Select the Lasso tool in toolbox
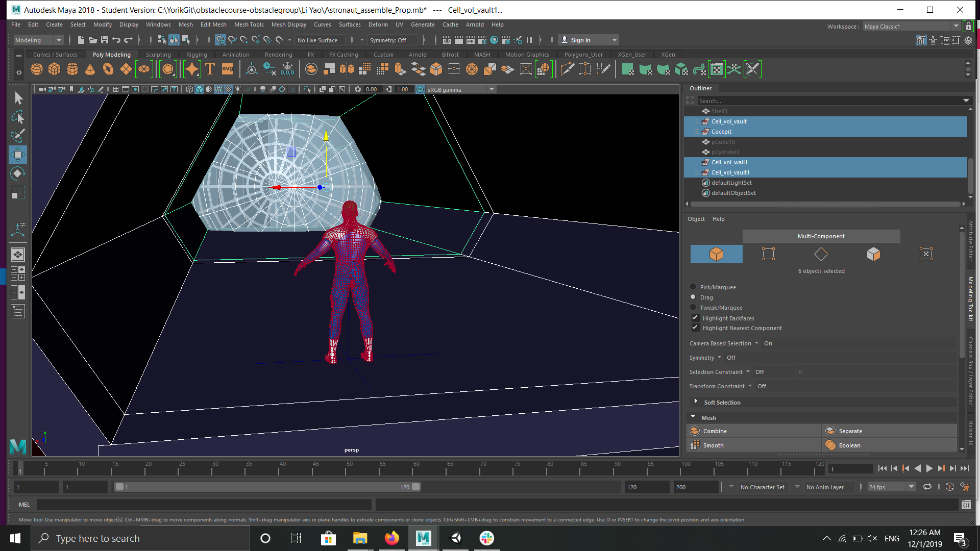The image size is (980, 551). pyautogui.click(x=17, y=117)
